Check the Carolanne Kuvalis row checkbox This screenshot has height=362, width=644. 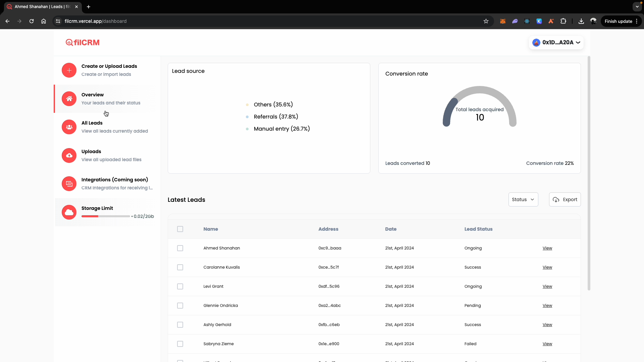coord(180,267)
